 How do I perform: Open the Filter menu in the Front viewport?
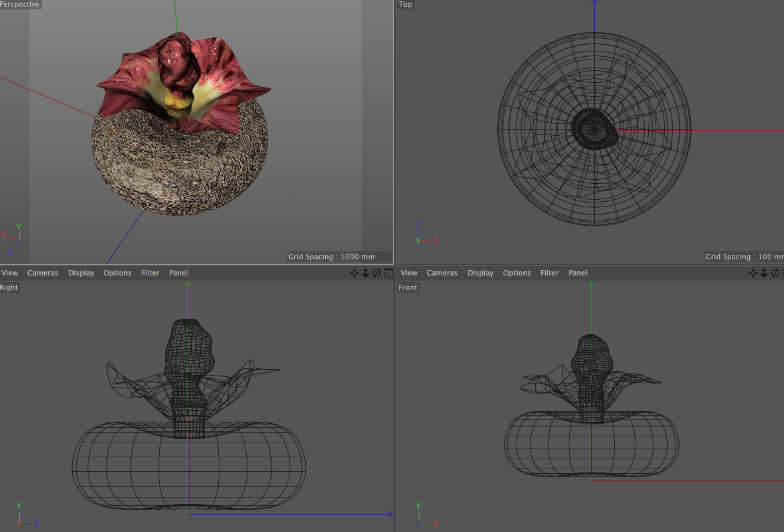tap(549, 273)
